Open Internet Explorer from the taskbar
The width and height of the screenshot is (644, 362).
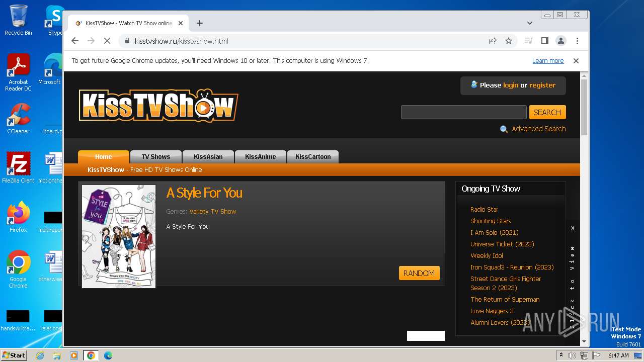tap(40, 355)
